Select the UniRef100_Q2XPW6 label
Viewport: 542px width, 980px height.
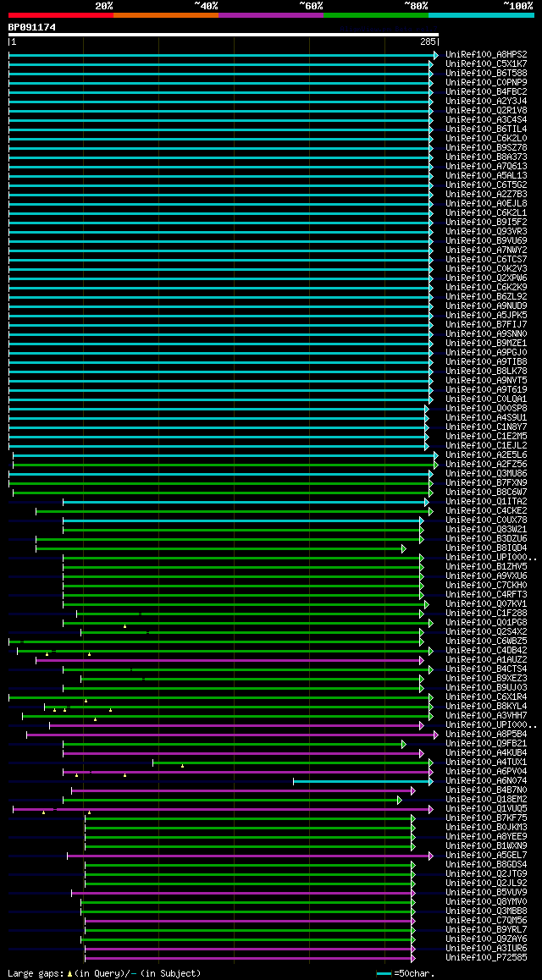click(x=486, y=278)
